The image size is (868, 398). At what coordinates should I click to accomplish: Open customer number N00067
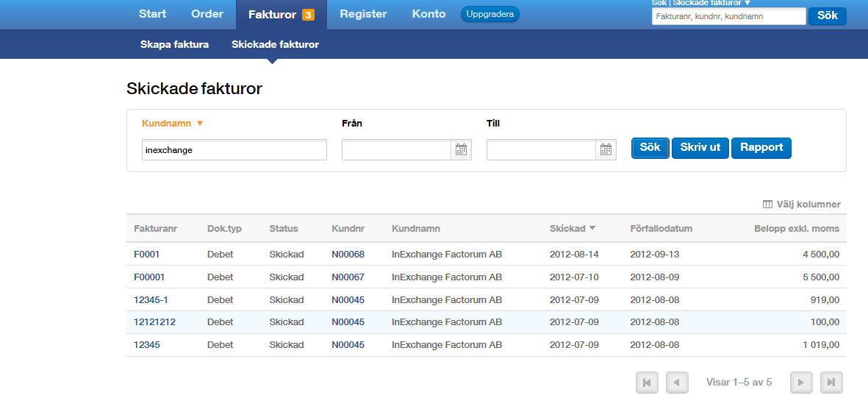(x=348, y=277)
